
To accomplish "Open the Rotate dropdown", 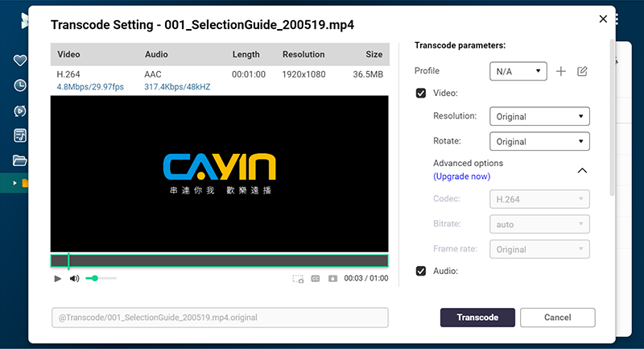I will [539, 141].
